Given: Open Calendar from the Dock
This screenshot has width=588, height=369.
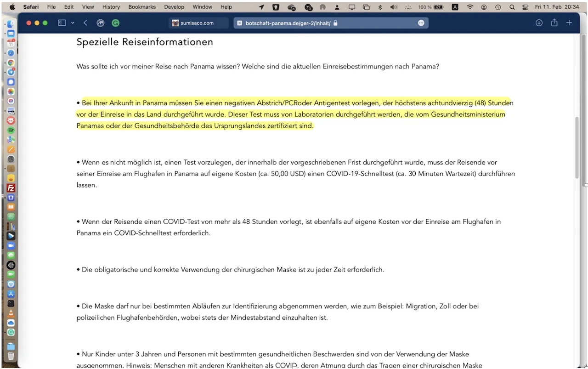Looking at the screenshot, I should [11, 43].
